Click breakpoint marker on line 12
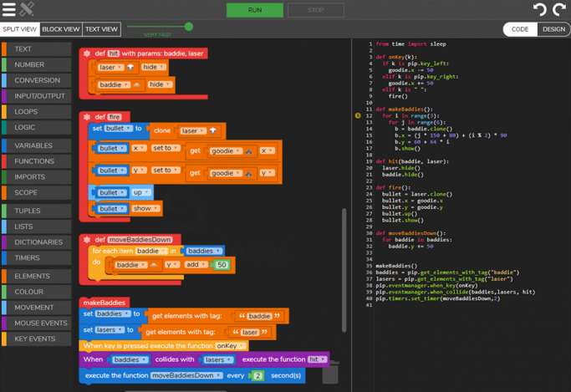Screen dimensions: 571x392 [358, 115]
